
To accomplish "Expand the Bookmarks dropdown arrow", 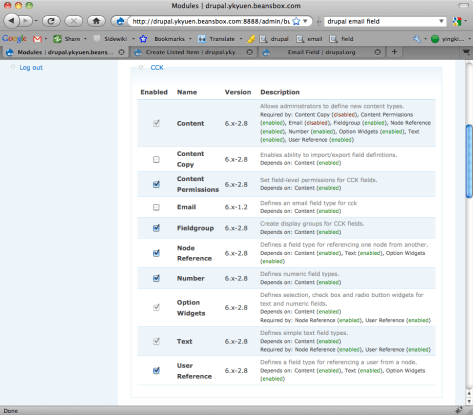I will pos(190,39).
